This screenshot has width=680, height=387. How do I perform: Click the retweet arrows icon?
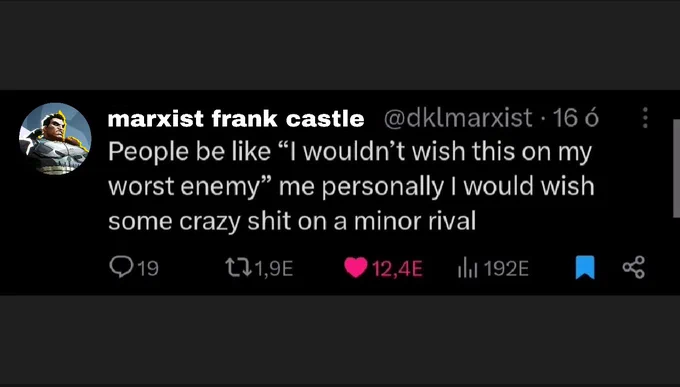(238, 268)
